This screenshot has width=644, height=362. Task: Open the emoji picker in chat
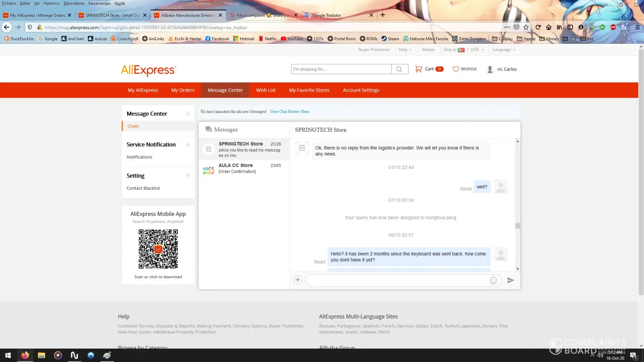pyautogui.click(x=493, y=281)
